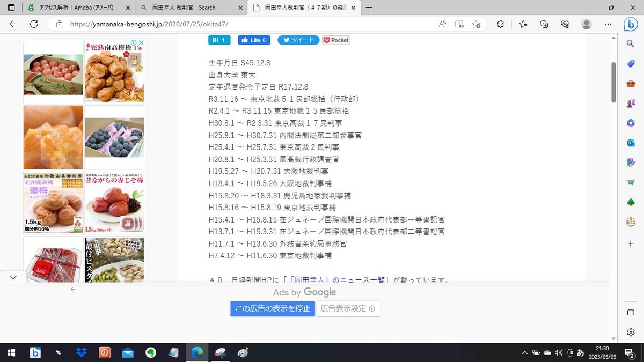Click the address bar URL
The image size is (644, 362).
coord(150,24)
